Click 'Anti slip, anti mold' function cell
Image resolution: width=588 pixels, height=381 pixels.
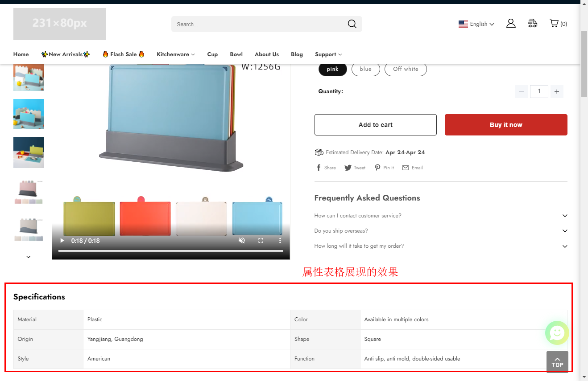pos(464,359)
